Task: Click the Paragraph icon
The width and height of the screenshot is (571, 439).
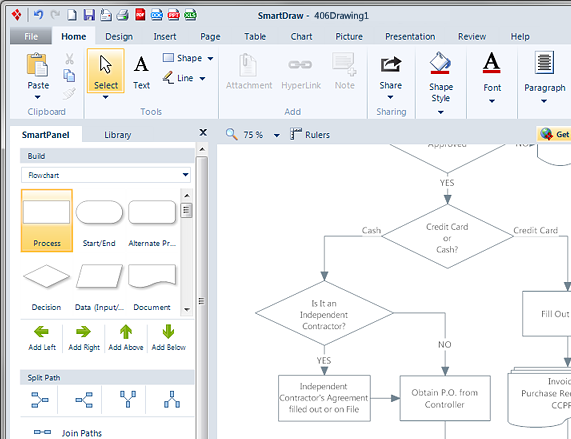Action: pos(544,63)
